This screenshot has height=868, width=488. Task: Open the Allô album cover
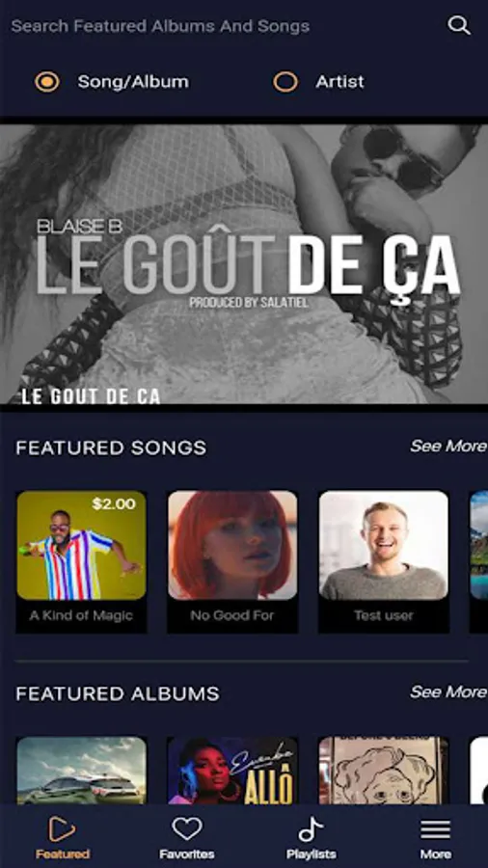[232, 770]
